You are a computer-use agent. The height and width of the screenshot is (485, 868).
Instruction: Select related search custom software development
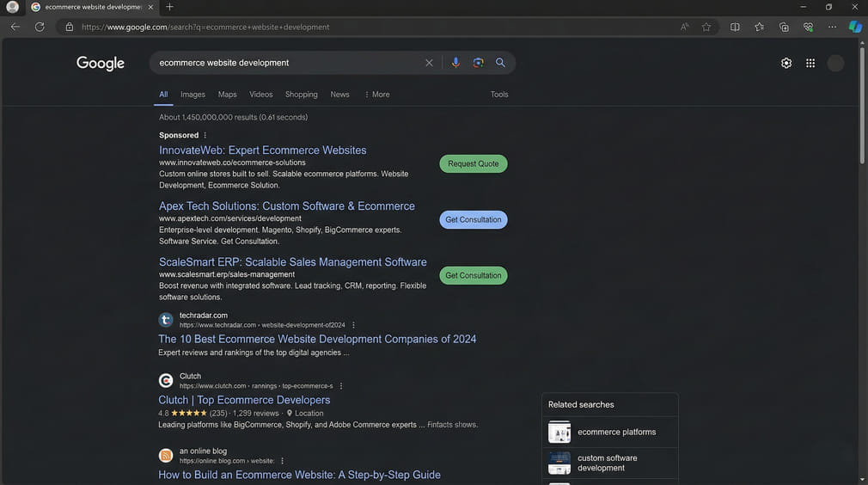pyautogui.click(x=608, y=463)
